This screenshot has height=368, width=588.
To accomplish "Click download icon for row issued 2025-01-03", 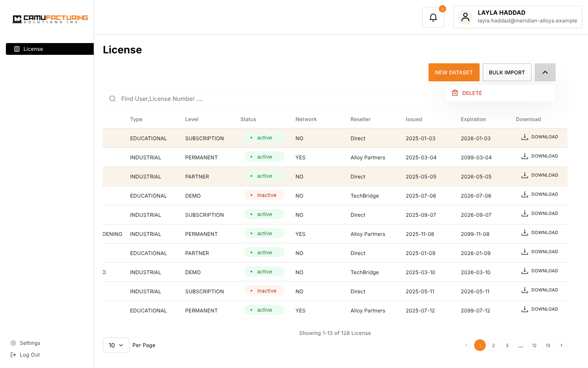I will click(525, 137).
